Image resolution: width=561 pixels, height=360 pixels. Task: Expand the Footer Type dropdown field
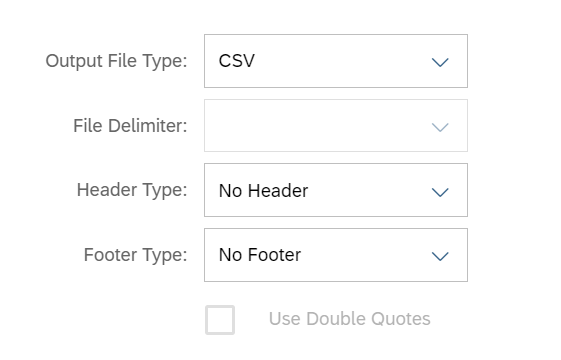coord(336,255)
